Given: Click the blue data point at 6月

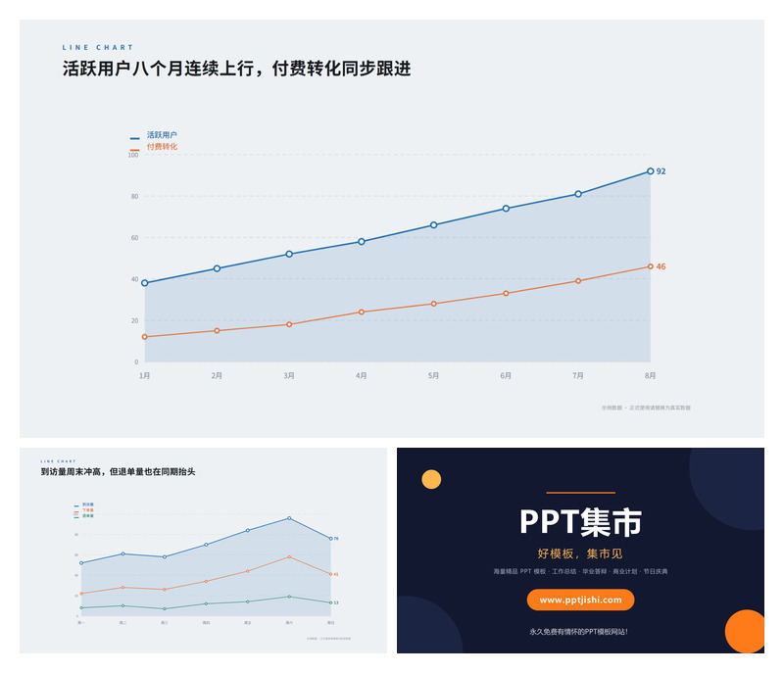Looking at the screenshot, I should tap(506, 209).
